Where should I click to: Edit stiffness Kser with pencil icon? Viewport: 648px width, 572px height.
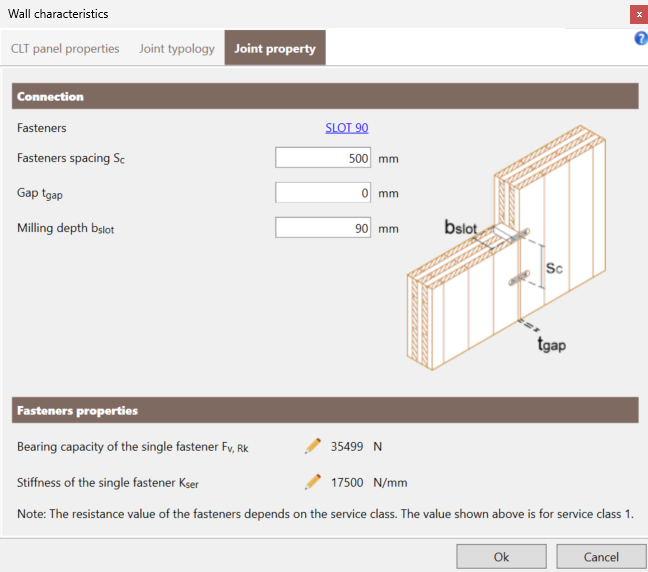pos(312,482)
